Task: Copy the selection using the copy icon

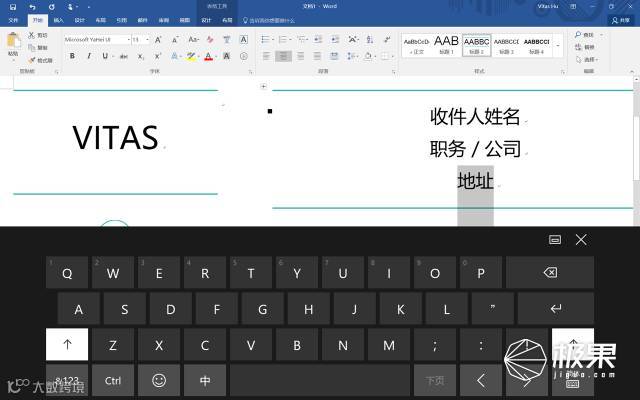Action: 38,47
